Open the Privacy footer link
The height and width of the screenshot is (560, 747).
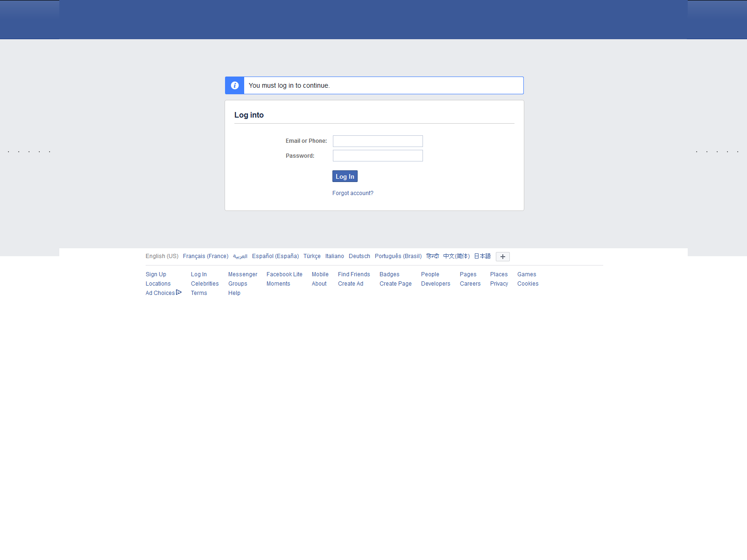pos(499,284)
